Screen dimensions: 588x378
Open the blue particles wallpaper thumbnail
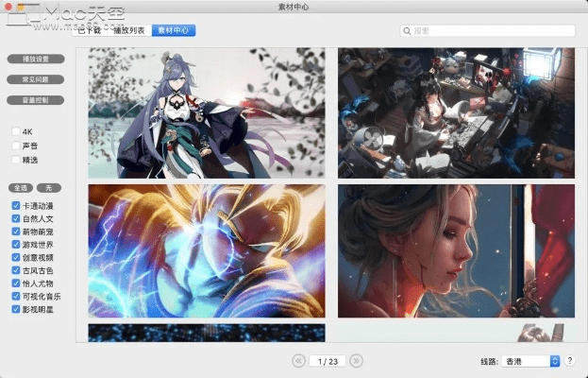point(207,333)
